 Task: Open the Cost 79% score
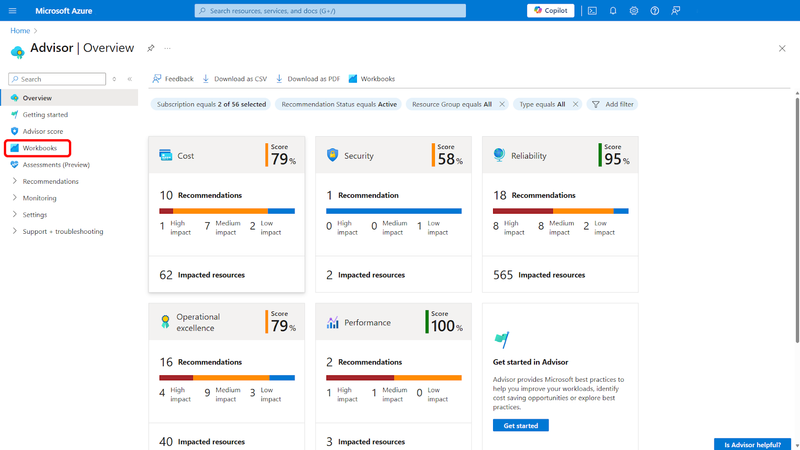pyautogui.click(x=281, y=155)
